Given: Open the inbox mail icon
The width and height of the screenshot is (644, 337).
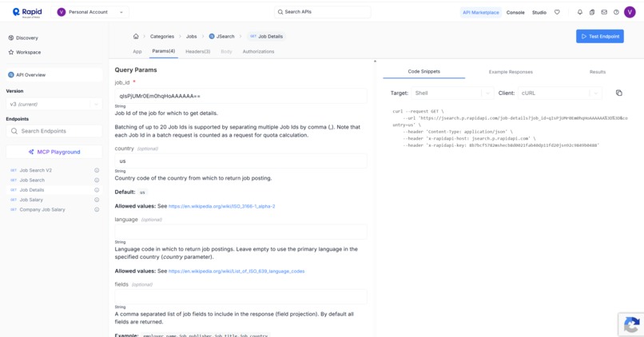Looking at the screenshot, I should point(604,12).
